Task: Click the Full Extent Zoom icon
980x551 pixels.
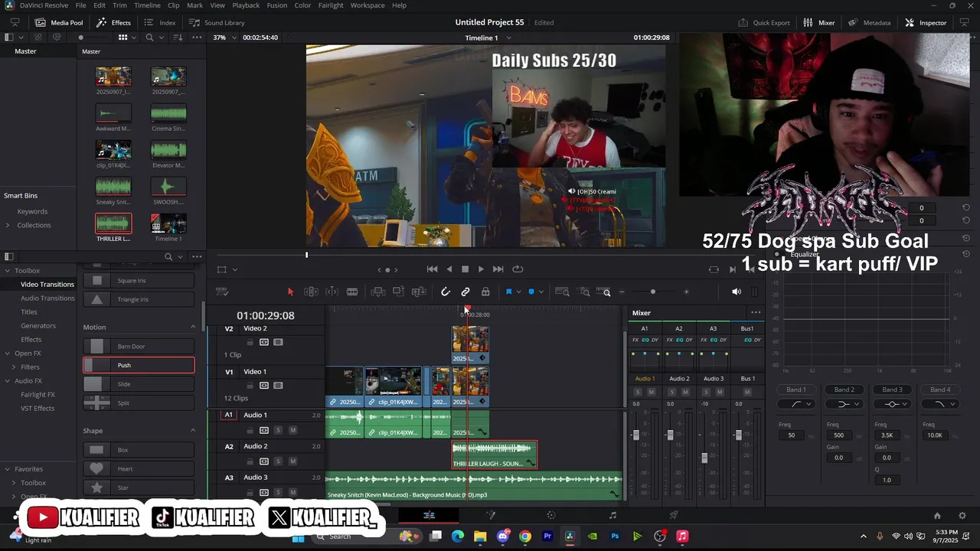Action: coord(562,292)
